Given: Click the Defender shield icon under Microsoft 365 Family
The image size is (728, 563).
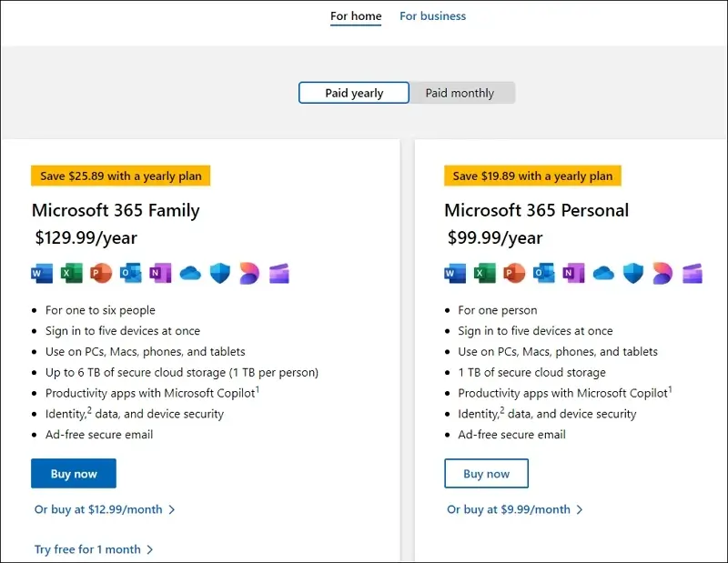Looking at the screenshot, I should pos(220,273).
